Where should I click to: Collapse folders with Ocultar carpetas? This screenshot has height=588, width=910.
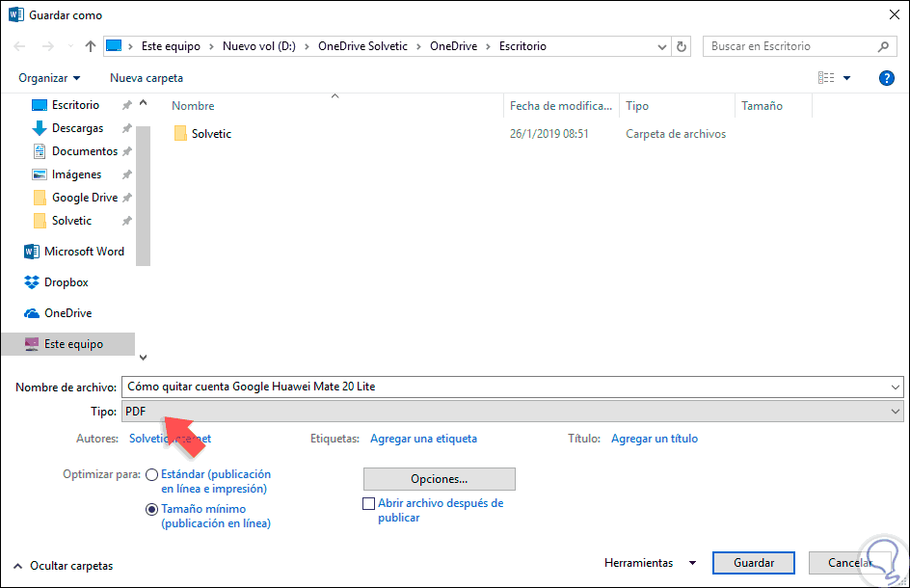63,566
